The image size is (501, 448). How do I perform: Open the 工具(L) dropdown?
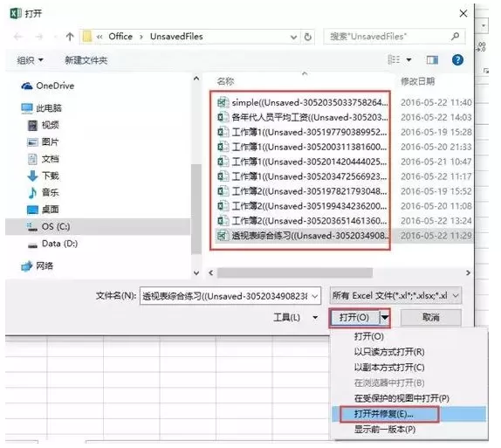(296, 318)
